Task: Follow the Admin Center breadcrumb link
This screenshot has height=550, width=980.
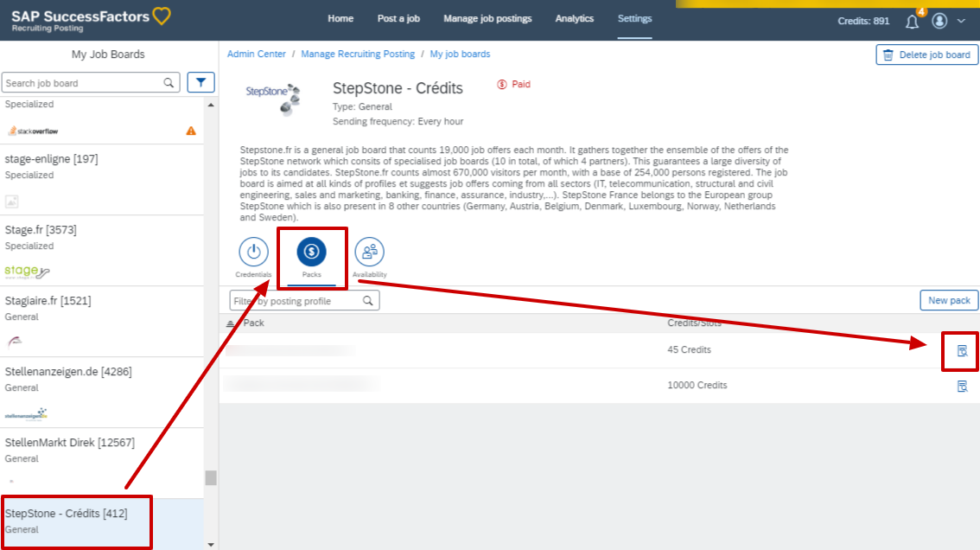Action: pyautogui.click(x=257, y=54)
